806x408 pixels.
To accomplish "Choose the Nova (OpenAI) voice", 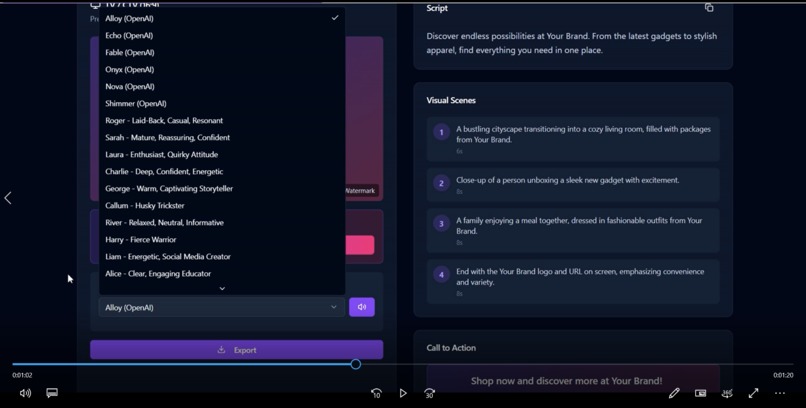I will tap(222, 86).
